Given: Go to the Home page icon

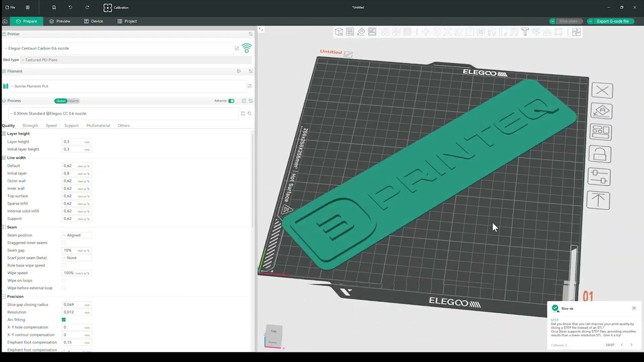Looking at the screenshot, I should (5, 21).
